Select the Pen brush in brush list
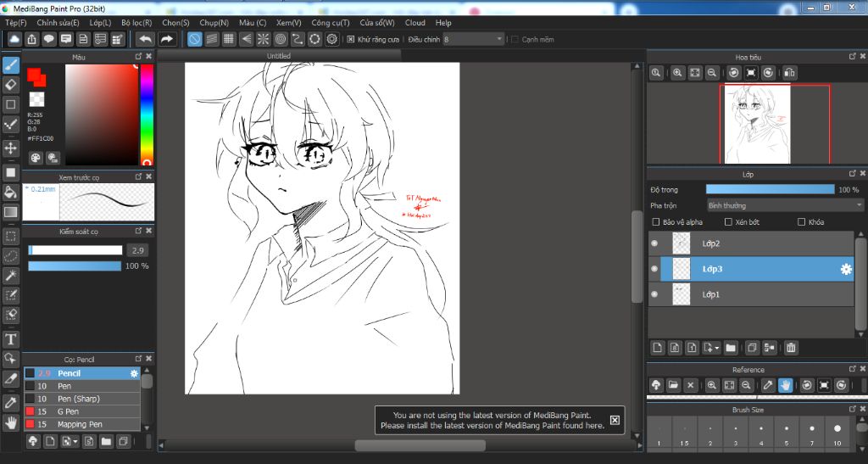 pyautogui.click(x=82, y=386)
